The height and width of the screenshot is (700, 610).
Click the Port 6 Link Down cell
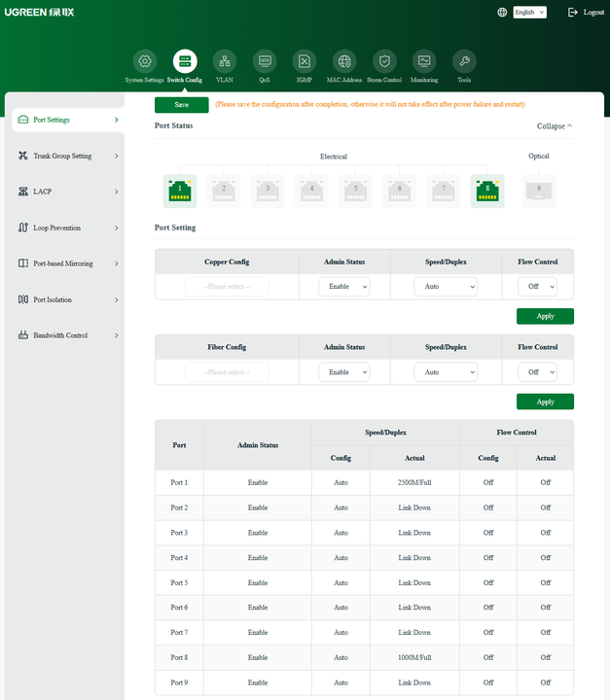pos(414,608)
